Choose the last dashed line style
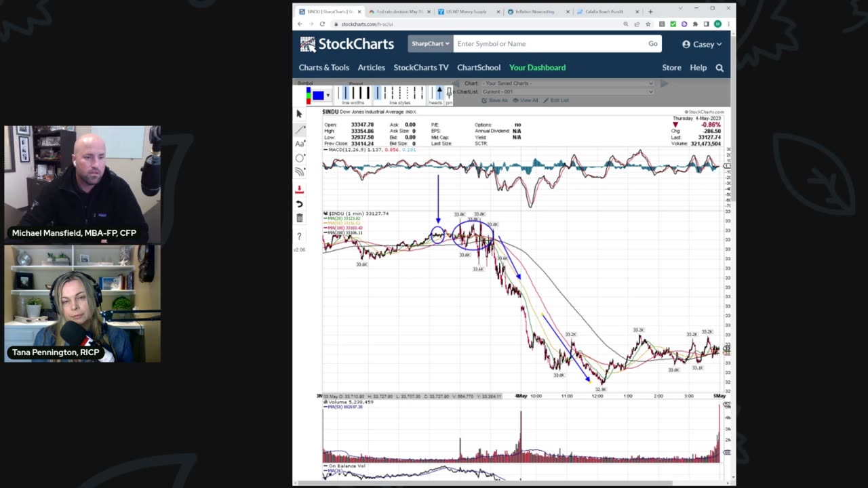868x488 pixels. click(x=422, y=93)
